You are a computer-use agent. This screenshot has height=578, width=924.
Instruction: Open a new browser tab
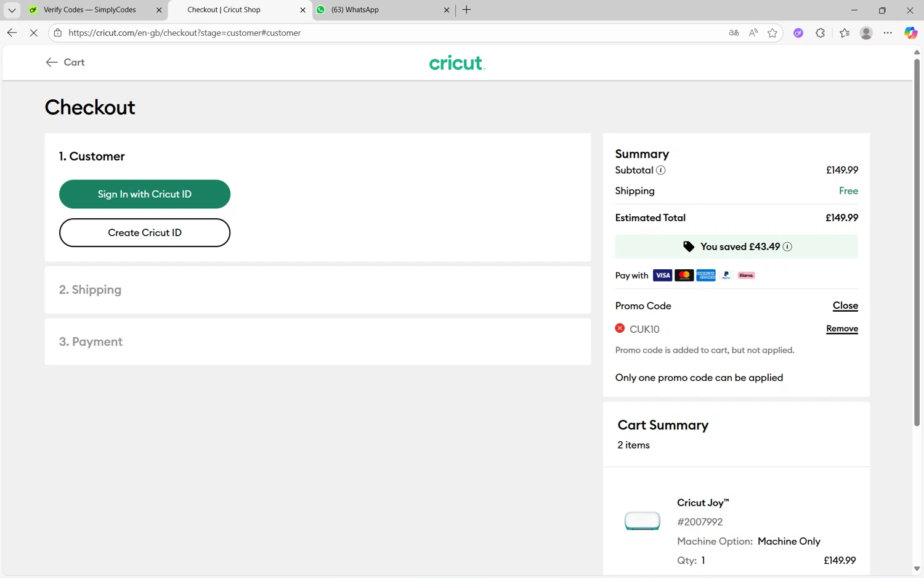point(466,9)
